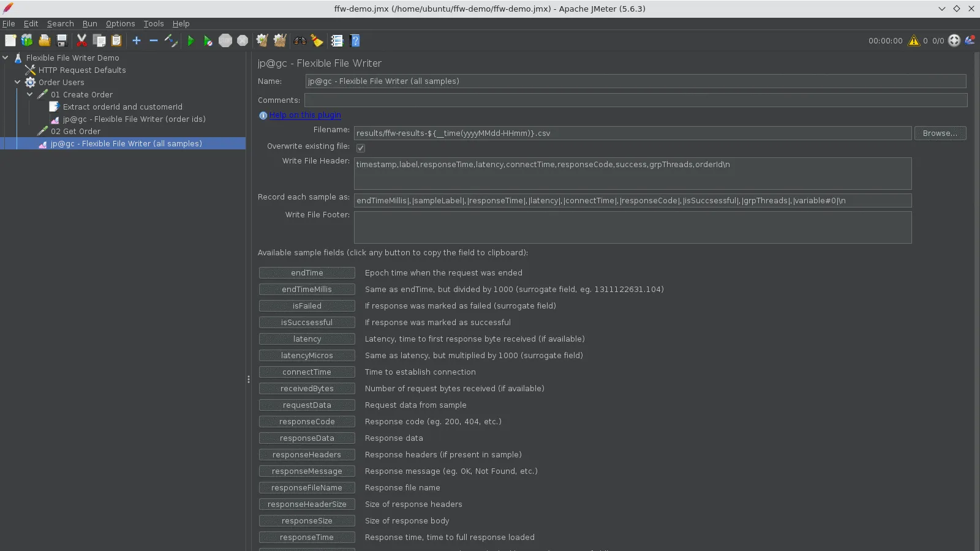Select Flexible File Writer (order ids) tree item
980x551 pixels.
[x=134, y=119]
